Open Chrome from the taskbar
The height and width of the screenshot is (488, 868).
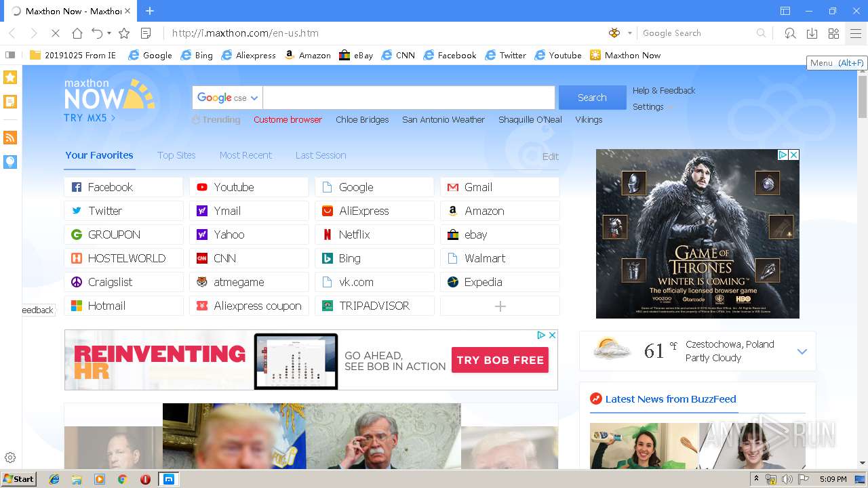(123, 479)
